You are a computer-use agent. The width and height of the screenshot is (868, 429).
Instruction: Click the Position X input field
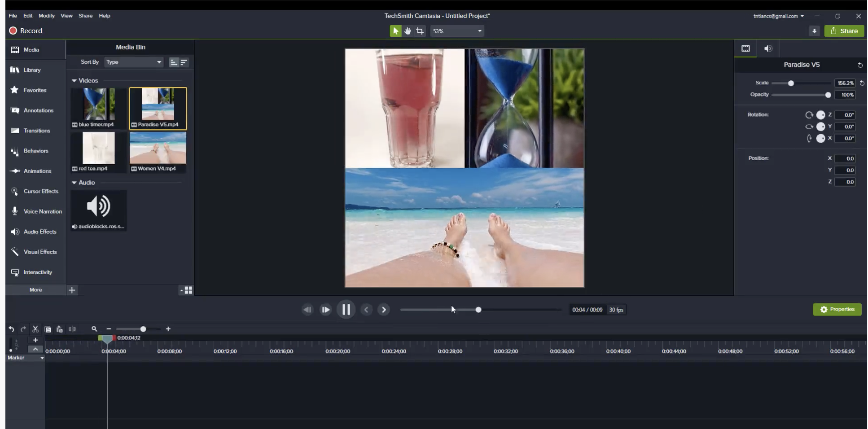coord(845,158)
